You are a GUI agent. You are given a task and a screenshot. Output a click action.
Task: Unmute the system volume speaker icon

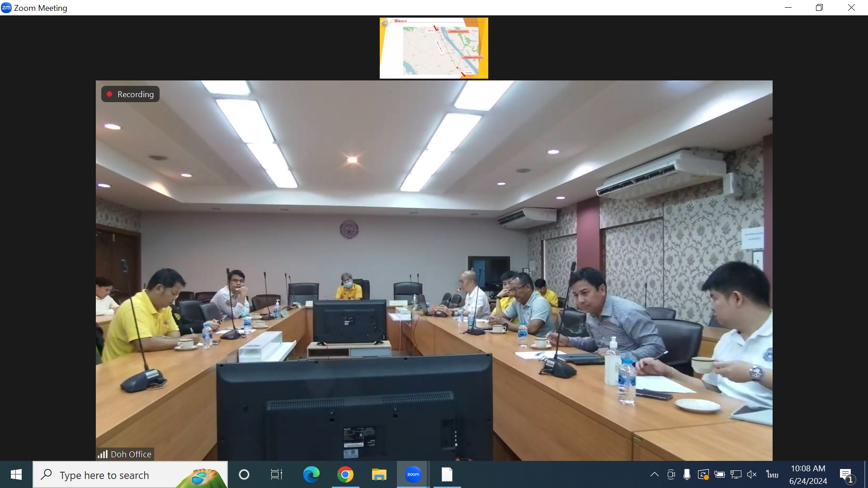coord(752,474)
